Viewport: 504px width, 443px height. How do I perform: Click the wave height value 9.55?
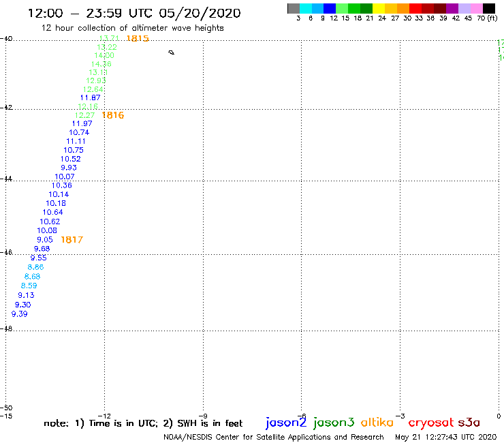(39, 258)
